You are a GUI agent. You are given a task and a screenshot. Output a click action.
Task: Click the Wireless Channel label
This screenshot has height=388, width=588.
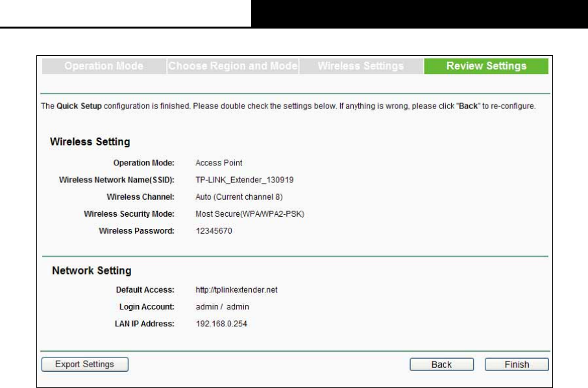pos(141,197)
